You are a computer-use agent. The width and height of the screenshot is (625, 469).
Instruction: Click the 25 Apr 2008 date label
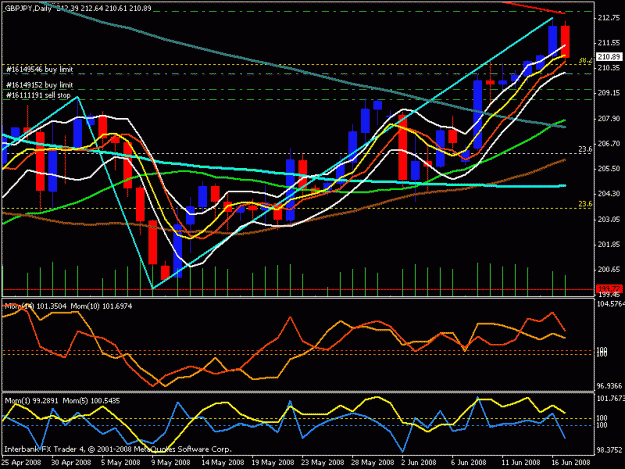(x=21, y=463)
